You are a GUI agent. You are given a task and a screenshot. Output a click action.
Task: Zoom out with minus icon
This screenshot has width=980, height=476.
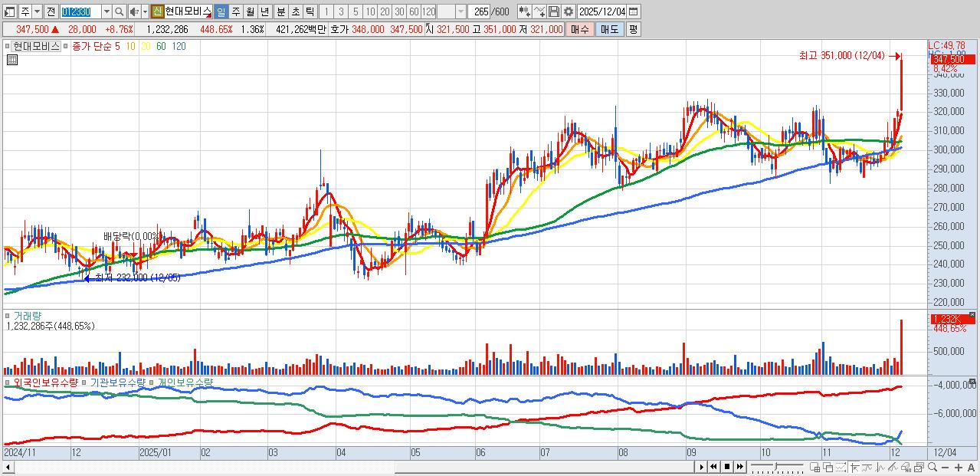pyautogui.click(x=945, y=467)
